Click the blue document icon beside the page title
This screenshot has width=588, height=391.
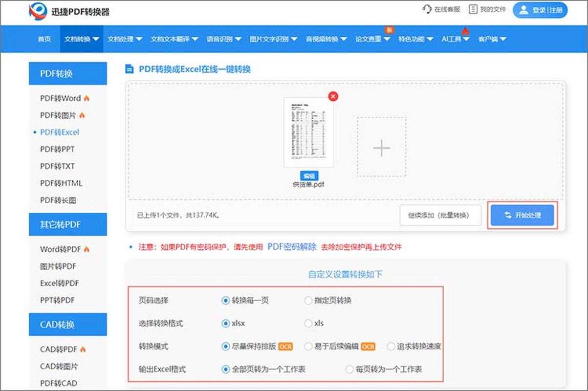point(129,68)
